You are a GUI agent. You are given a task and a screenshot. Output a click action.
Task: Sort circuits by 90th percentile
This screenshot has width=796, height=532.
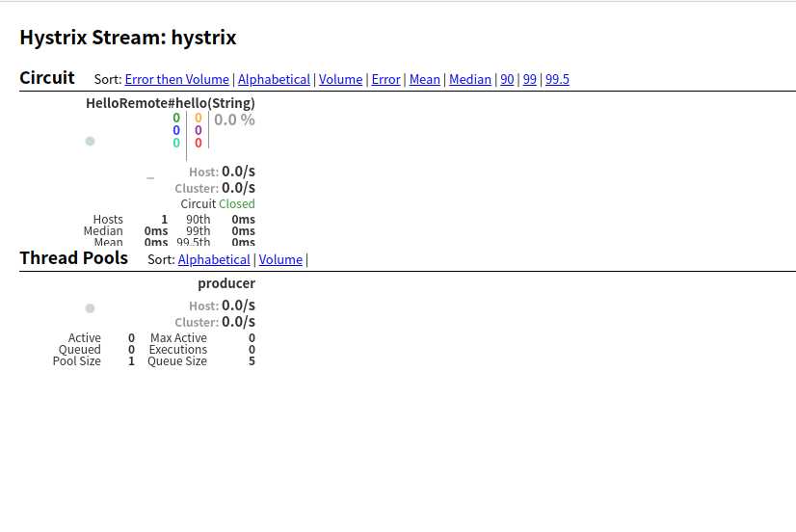coord(507,79)
